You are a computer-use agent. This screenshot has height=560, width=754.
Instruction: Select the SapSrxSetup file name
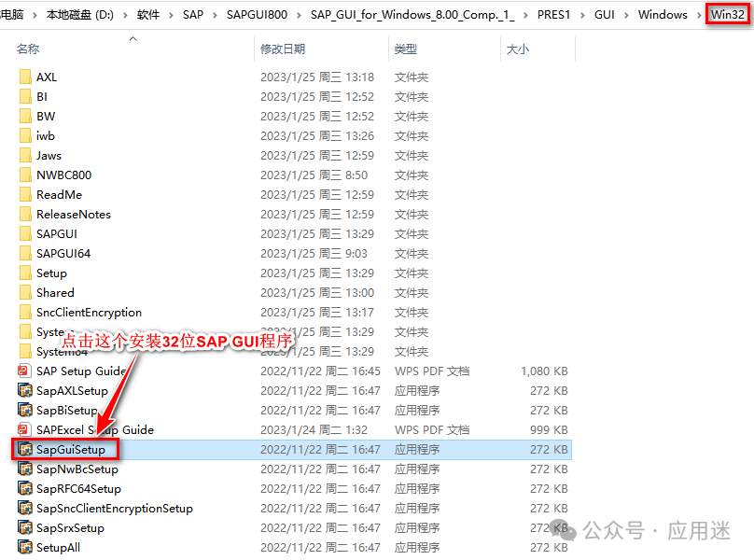70,527
